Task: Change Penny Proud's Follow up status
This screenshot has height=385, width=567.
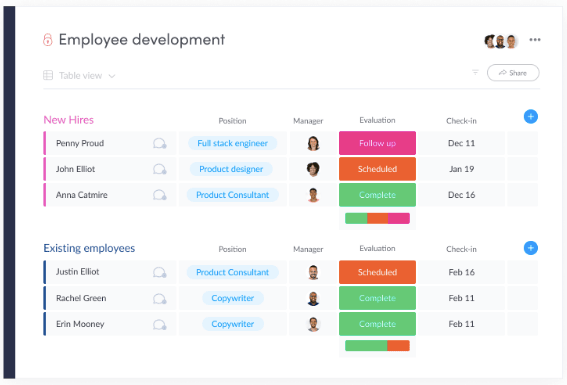Action: tap(377, 143)
